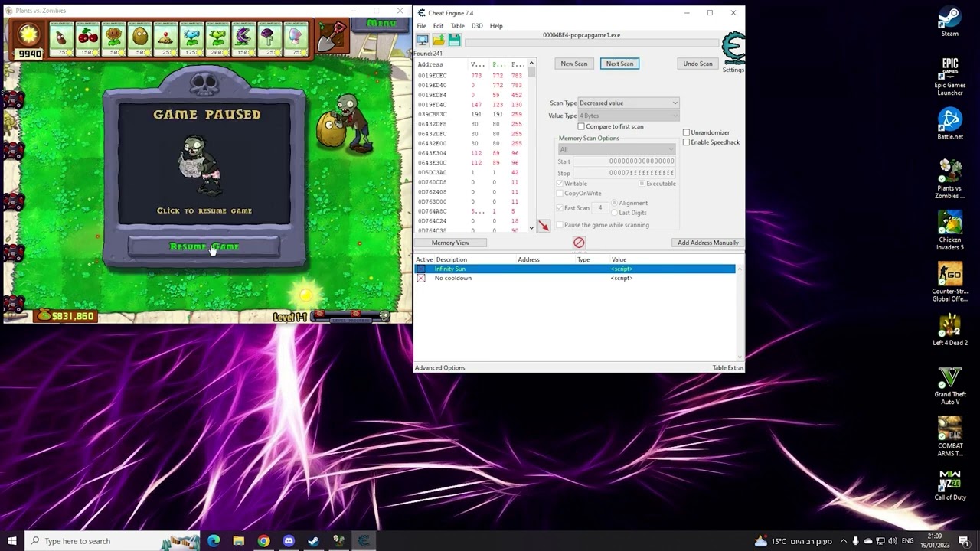Activate the No cooldown script checkbox
The image size is (980, 551).
(420, 279)
